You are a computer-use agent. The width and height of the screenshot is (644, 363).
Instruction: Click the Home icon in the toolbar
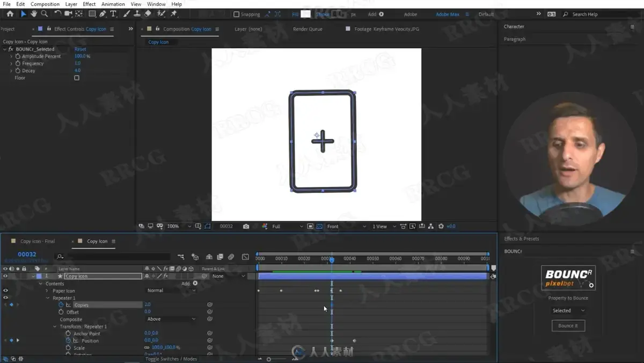pos(10,14)
